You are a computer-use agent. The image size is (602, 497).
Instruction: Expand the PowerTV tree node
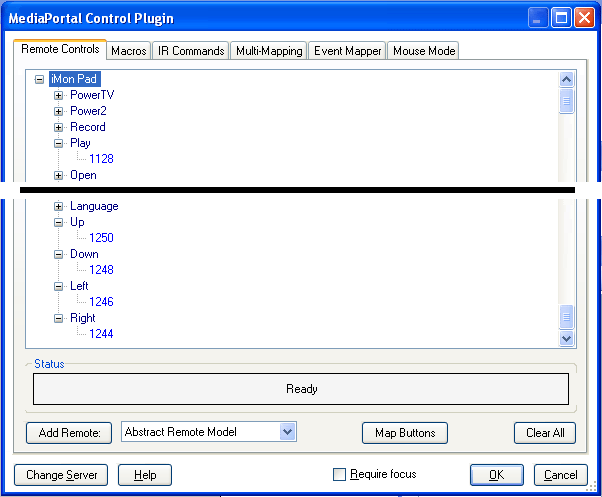coord(58,96)
